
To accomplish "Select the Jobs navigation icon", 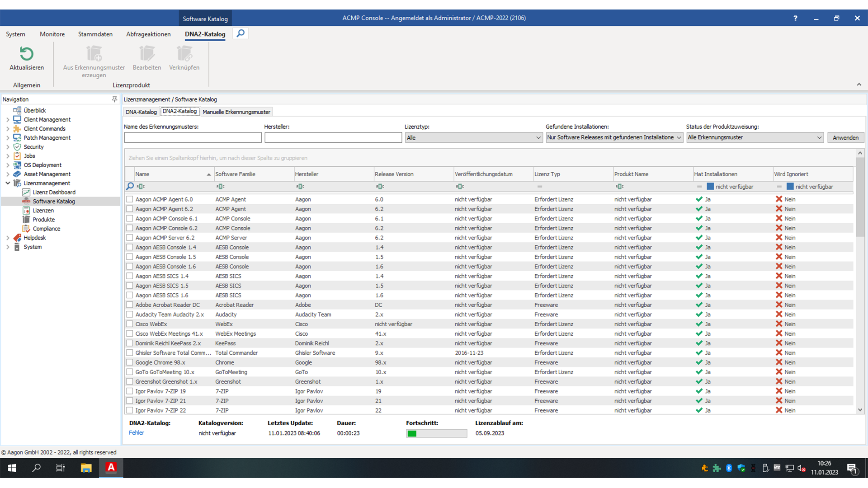I will [x=17, y=156].
